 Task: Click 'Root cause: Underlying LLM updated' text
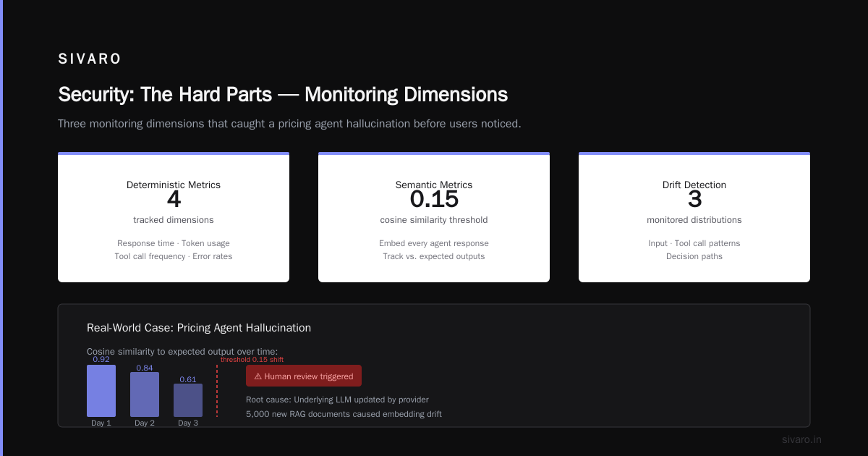337,400
